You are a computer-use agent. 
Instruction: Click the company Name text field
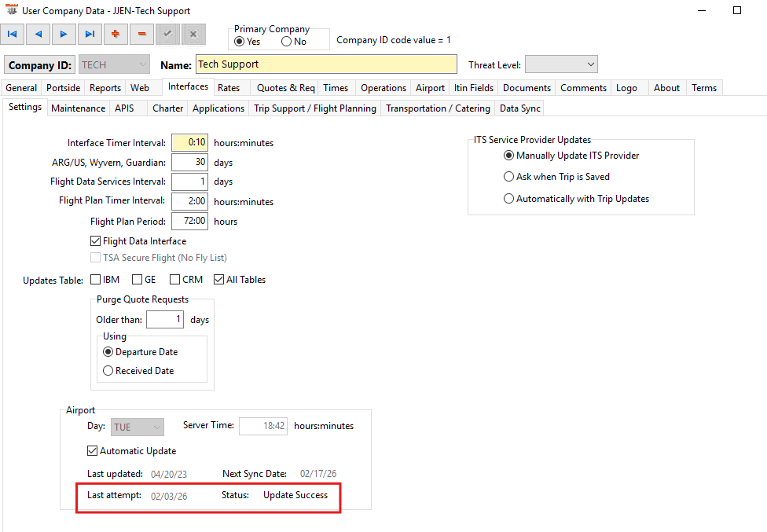[x=325, y=64]
